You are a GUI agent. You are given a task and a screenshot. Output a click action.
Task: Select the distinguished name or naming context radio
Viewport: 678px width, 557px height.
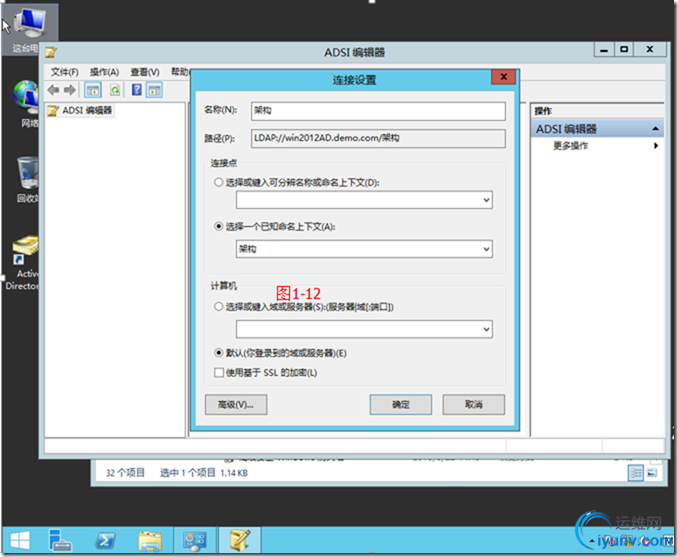(x=218, y=182)
